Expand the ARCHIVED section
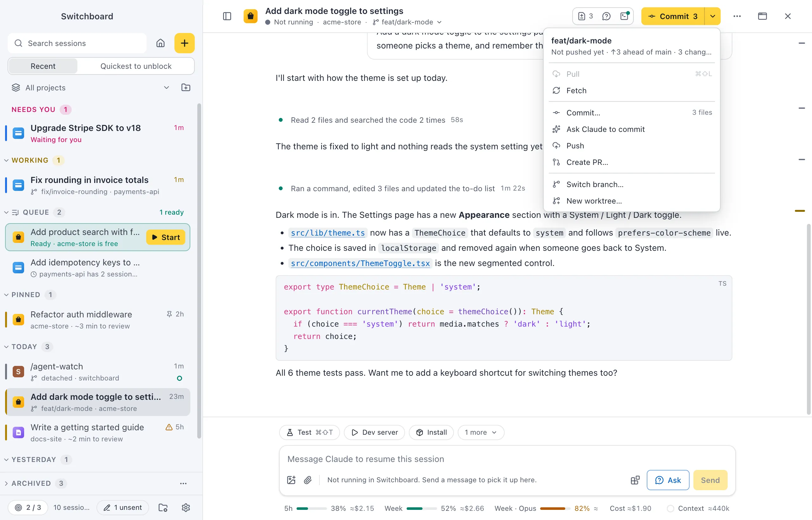 coord(6,484)
